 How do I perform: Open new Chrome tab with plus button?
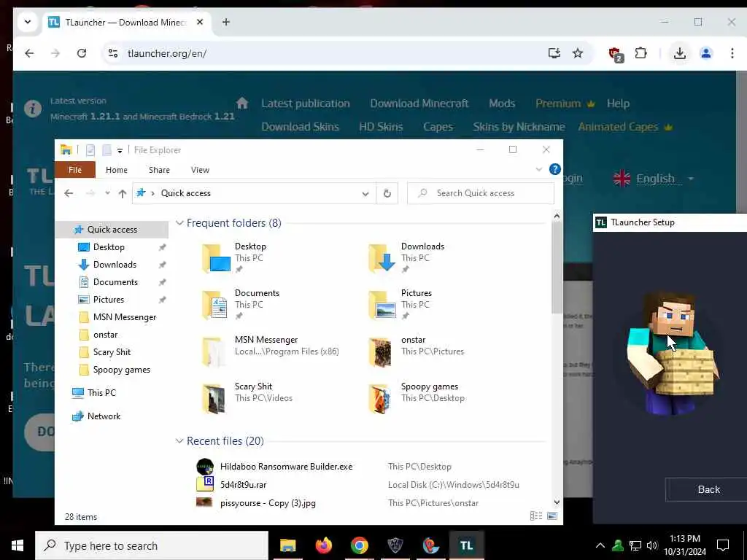(x=226, y=22)
